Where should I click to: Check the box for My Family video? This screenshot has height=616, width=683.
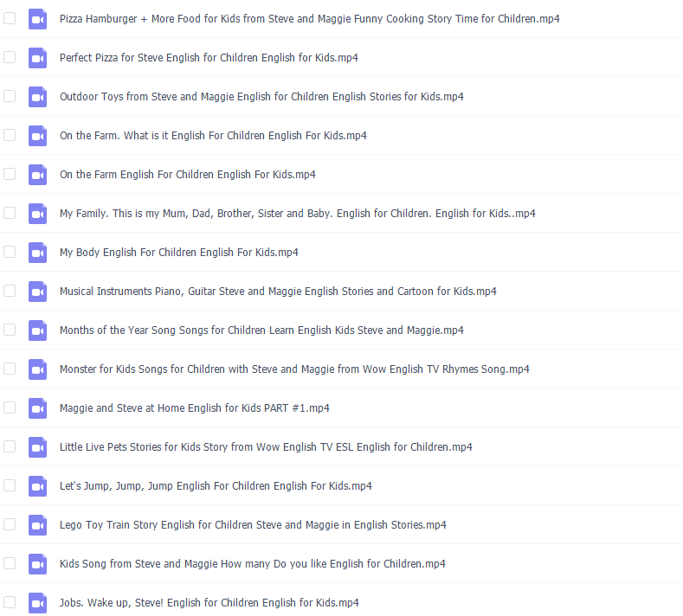pyautogui.click(x=10, y=213)
